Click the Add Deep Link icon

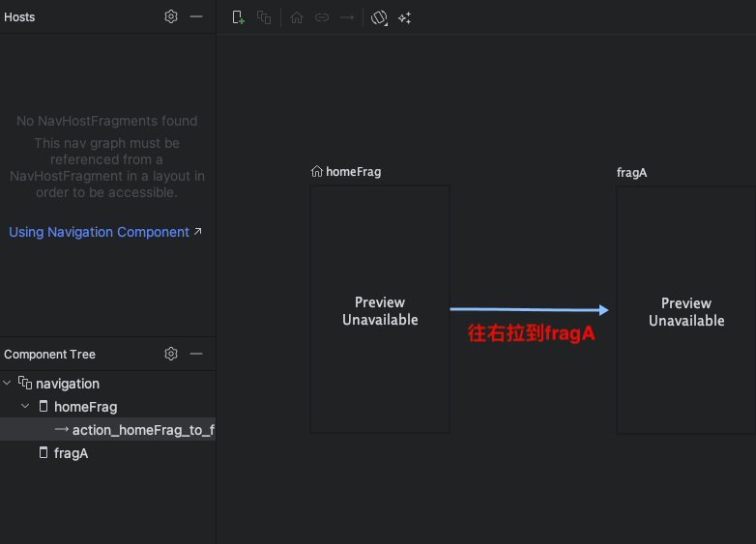pos(322,17)
